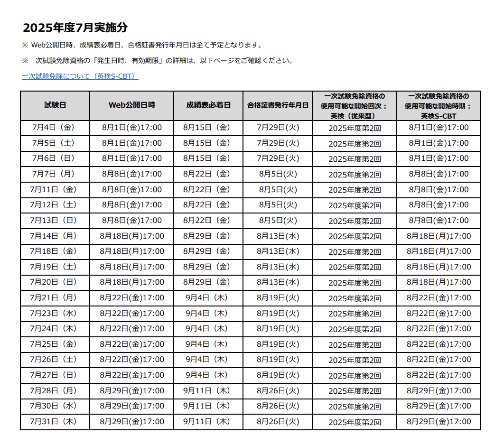Click 8月22日（金） in the 7月11日 row
Viewport: 504px width, 445px height.
[x=208, y=190]
